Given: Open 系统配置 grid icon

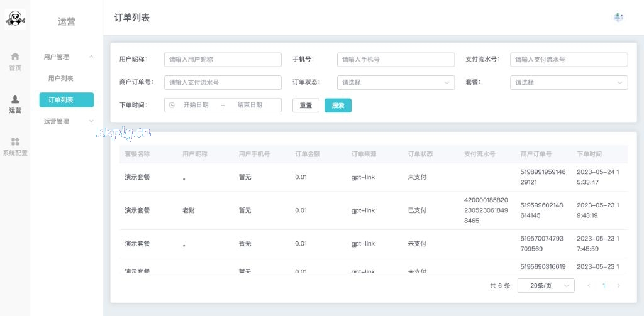Looking at the screenshot, I should click(x=15, y=142).
